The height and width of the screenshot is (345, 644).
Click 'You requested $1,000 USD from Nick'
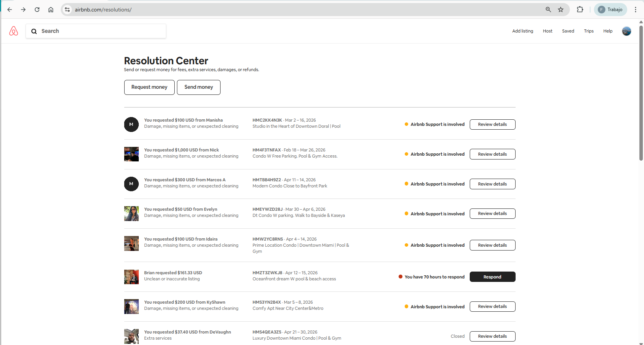(182, 150)
